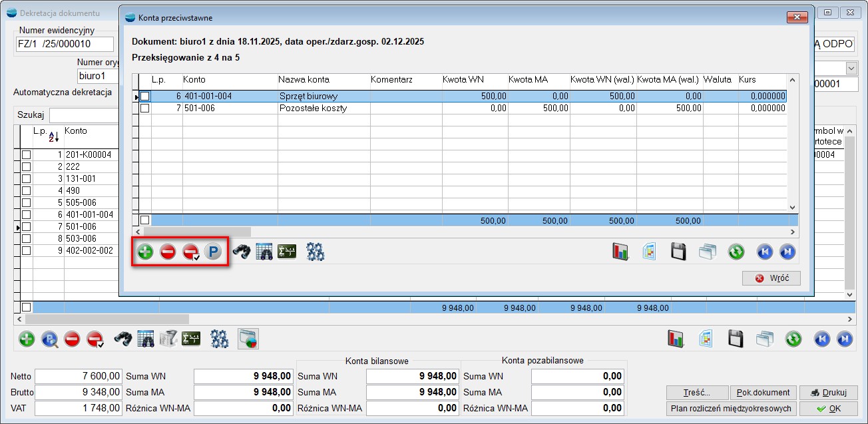Viewport: 868px width, 424px height.
Task: Tick checkbox for account 401-001-004 in dialog
Action: [x=144, y=97]
